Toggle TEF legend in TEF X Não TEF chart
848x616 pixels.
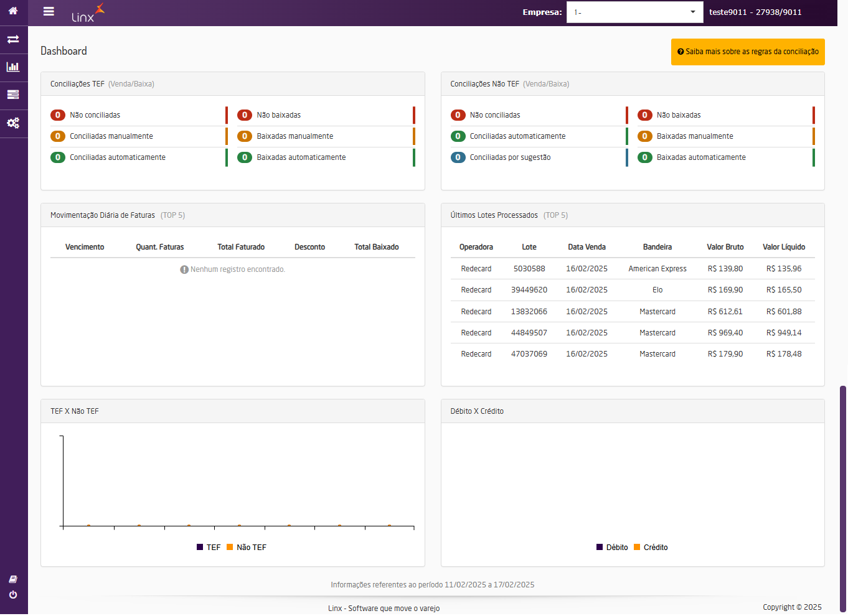(x=209, y=548)
